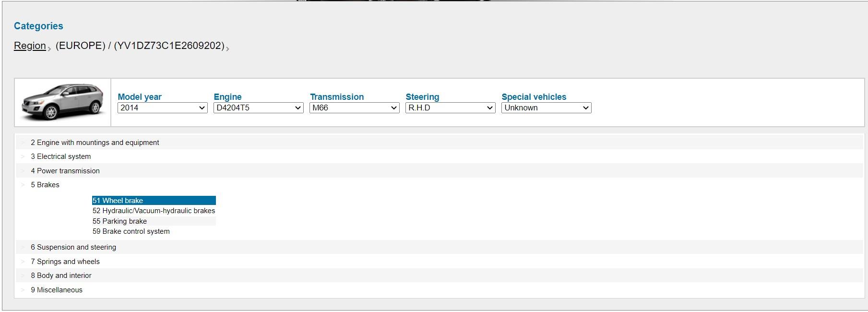Click the EUROPE / VIN breadcrumb text
The width and height of the screenshot is (868, 312).
click(140, 46)
